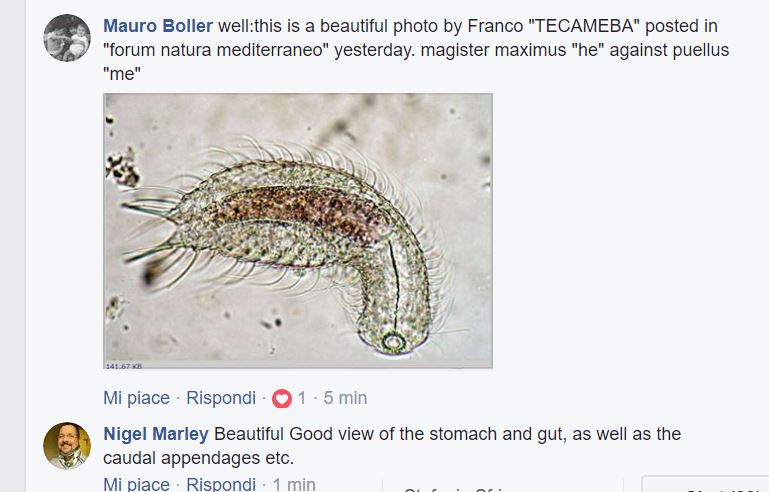
Task: View the reaction count next to heart
Action: point(302,398)
